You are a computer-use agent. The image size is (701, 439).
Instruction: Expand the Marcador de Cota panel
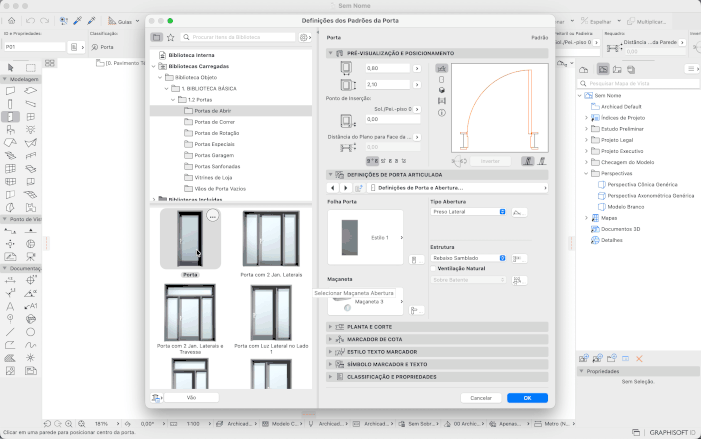tap(437, 339)
